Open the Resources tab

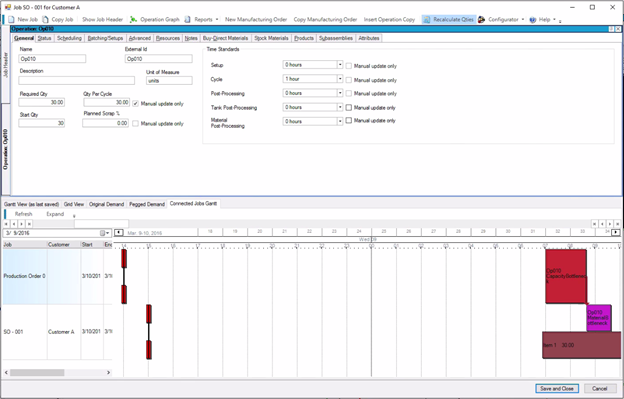168,38
